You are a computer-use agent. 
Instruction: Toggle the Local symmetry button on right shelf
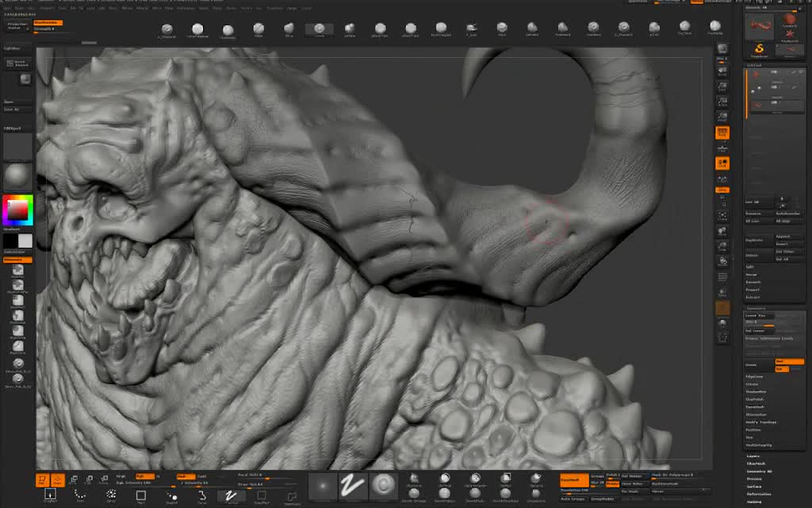click(722, 164)
